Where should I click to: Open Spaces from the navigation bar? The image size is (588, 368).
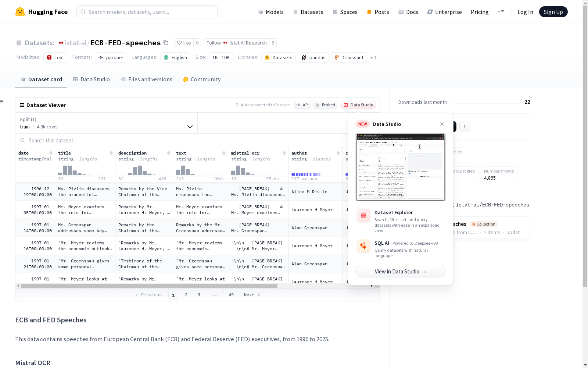[345, 12]
